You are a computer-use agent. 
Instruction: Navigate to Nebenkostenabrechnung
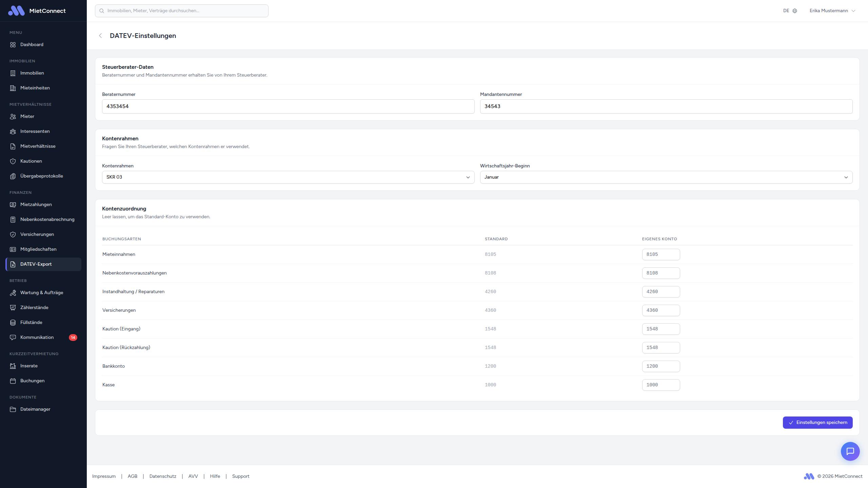click(x=47, y=220)
